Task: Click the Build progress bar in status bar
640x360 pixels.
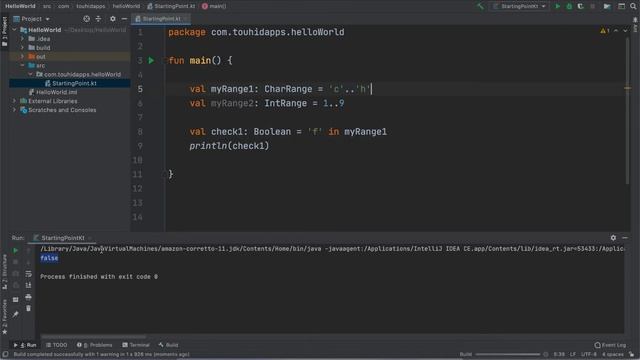Action: 507,354
